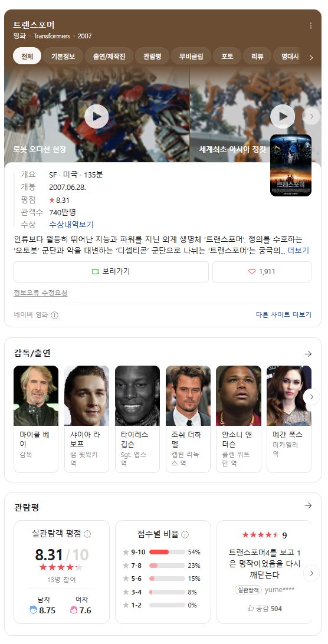328x644 pixels.
Task: Open 메간 폭스 cast profile photo
Action: click(x=289, y=396)
